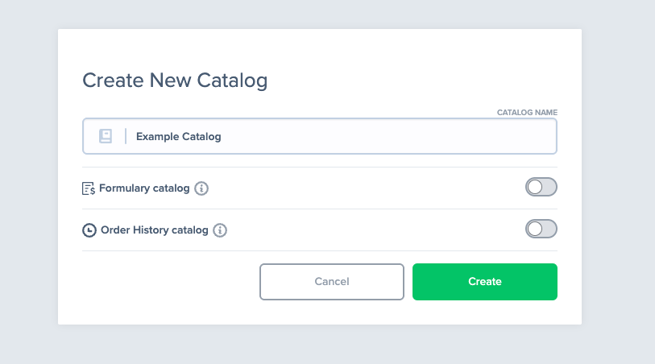Open the Formulary catalog info tooltip icon
The width and height of the screenshot is (655, 364).
tap(201, 188)
